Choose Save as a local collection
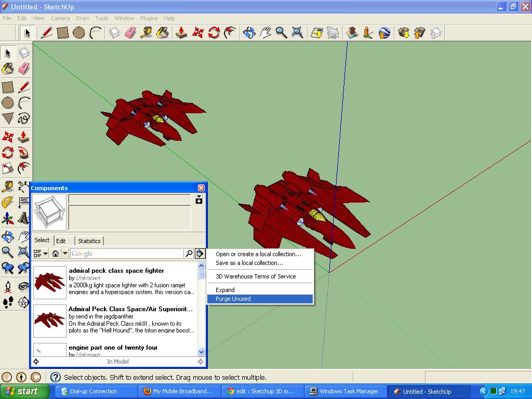532x399 pixels. pyautogui.click(x=260, y=263)
